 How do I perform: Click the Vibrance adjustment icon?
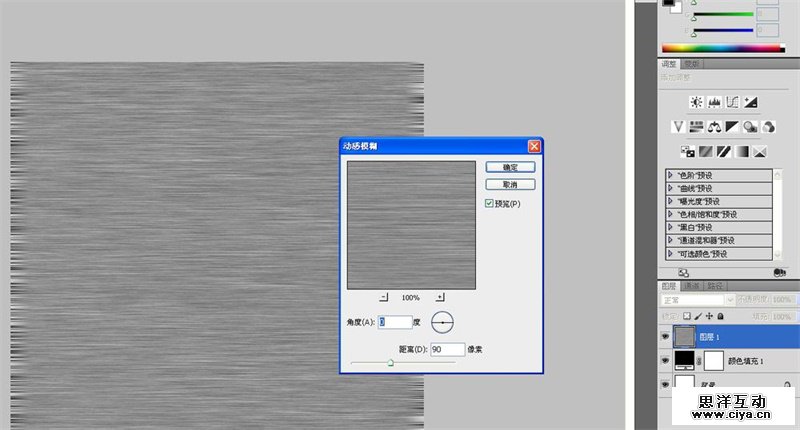[x=678, y=126]
